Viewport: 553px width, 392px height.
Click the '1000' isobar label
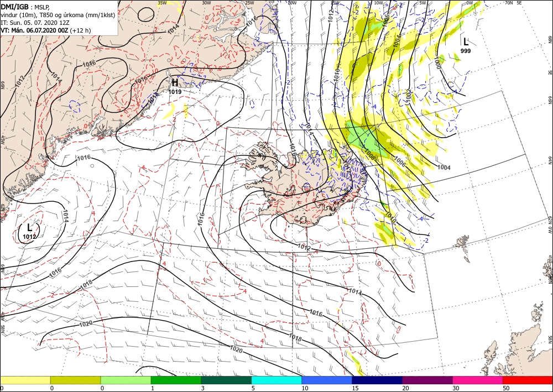point(438,62)
